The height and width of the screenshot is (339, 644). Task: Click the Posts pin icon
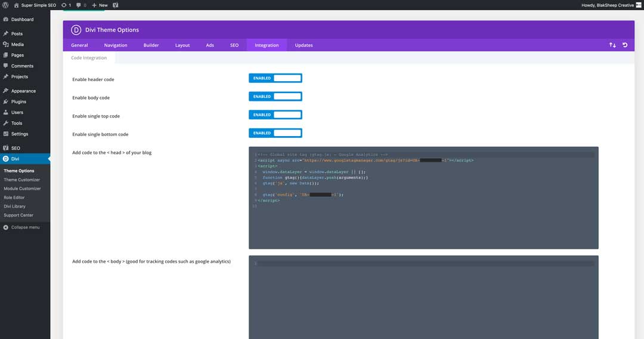[6, 33]
